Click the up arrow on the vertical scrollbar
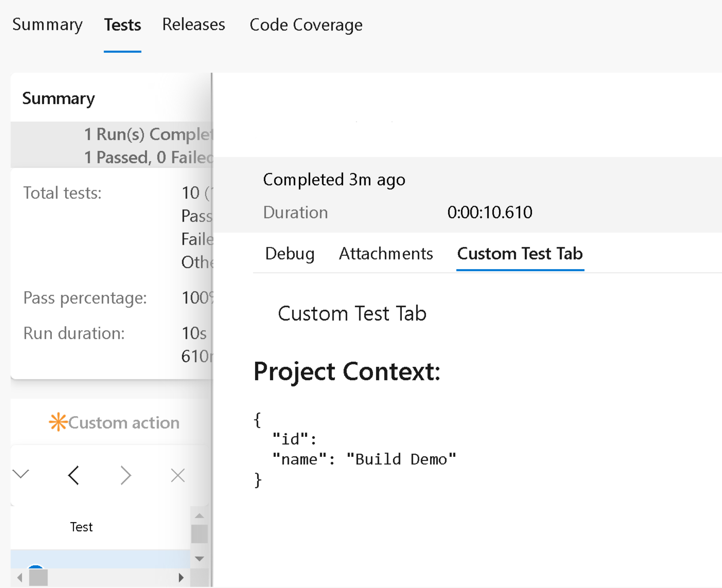 pyautogui.click(x=199, y=516)
